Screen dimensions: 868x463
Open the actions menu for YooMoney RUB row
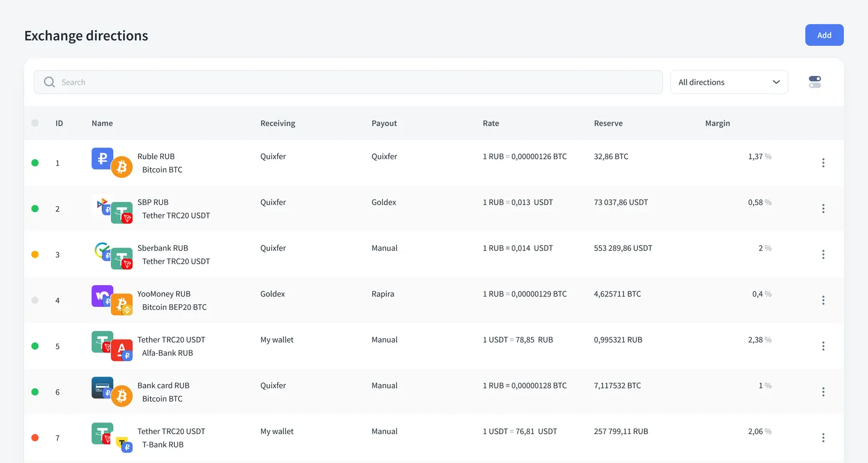pos(823,300)
